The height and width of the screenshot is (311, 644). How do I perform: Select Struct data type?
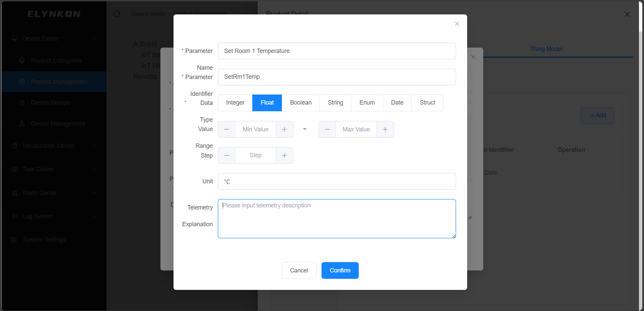click(x=427, y=103)
